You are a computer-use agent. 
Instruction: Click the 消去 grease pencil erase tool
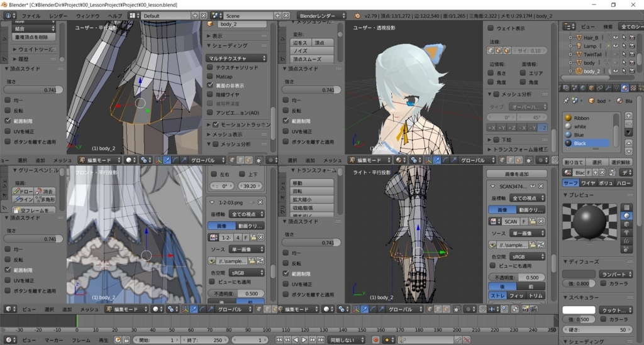coord(45,191)
